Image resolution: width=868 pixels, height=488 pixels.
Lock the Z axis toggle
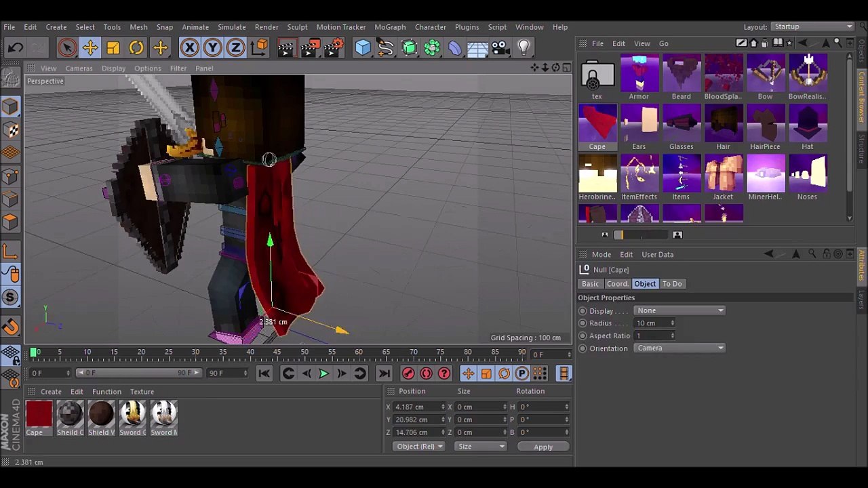(x=236, y=47)
